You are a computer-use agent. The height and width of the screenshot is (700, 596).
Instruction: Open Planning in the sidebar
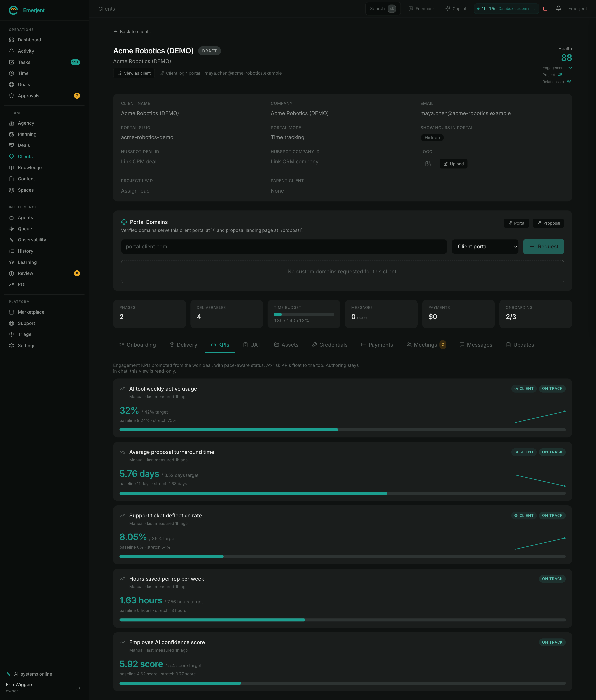[x=44, y=134]
